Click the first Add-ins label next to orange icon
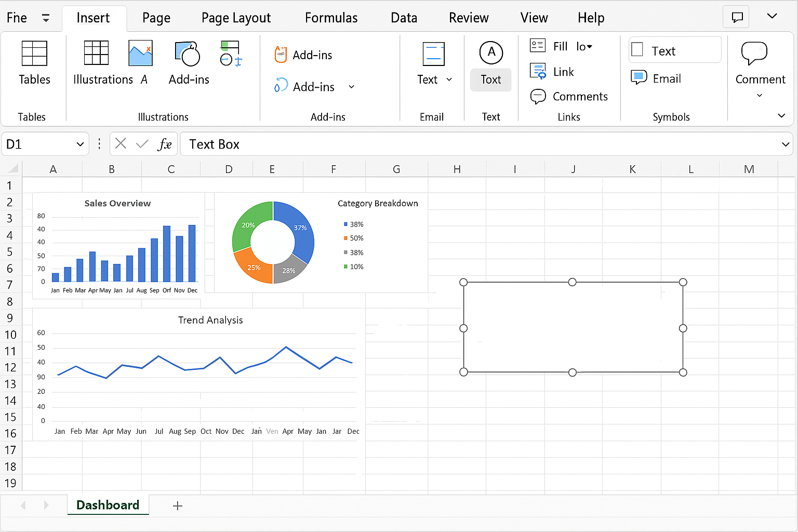The image size is (798, 532). 312,55
